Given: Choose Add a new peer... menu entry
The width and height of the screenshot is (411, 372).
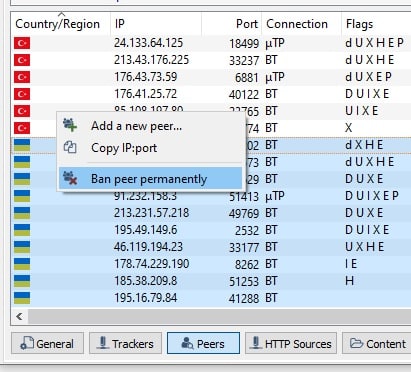Looking at the screenshot, I should coord(150,126).
